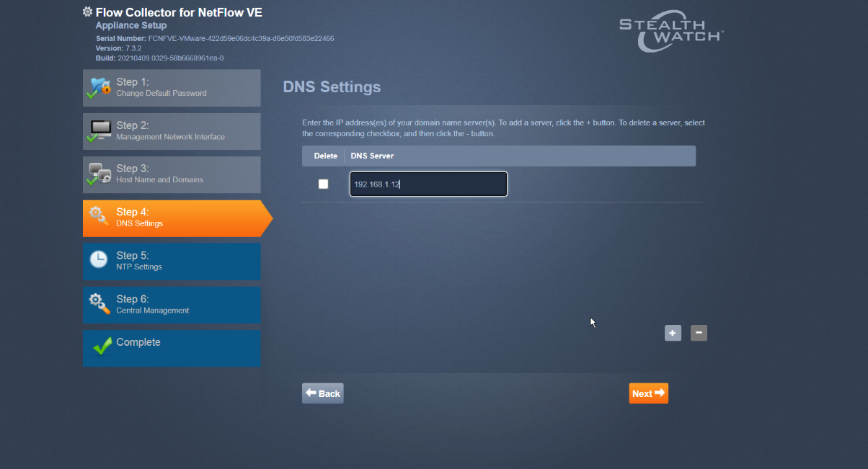Click the gear icon beside Flow Collector title
Image resolution: width=868 pixels, height=469 pixels.
pyautogui.click(x=88, y=12)
